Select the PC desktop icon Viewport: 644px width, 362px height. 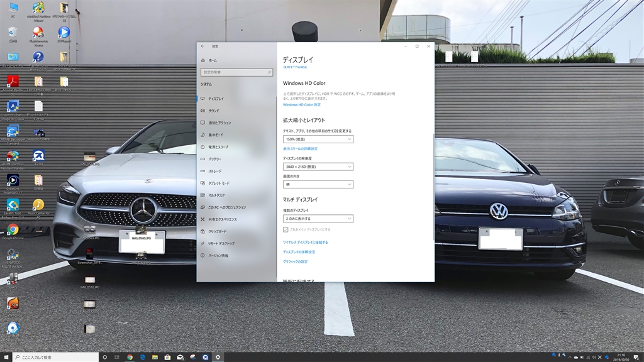pyautogui.click(x=13, y=10)
